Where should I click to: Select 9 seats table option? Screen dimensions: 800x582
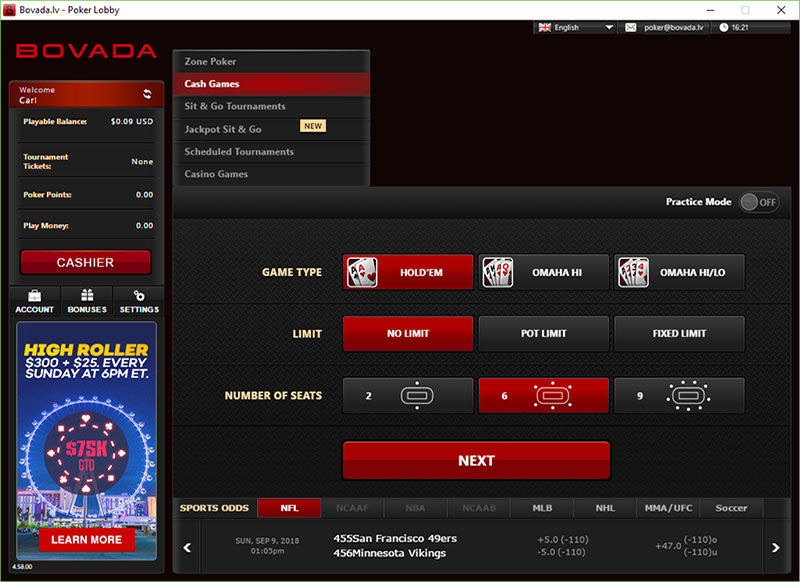coord(680,395)
